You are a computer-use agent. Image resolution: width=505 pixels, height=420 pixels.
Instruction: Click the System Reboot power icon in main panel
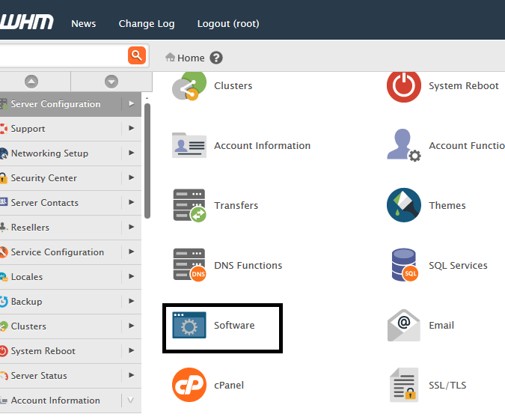[x=404, y=86]
